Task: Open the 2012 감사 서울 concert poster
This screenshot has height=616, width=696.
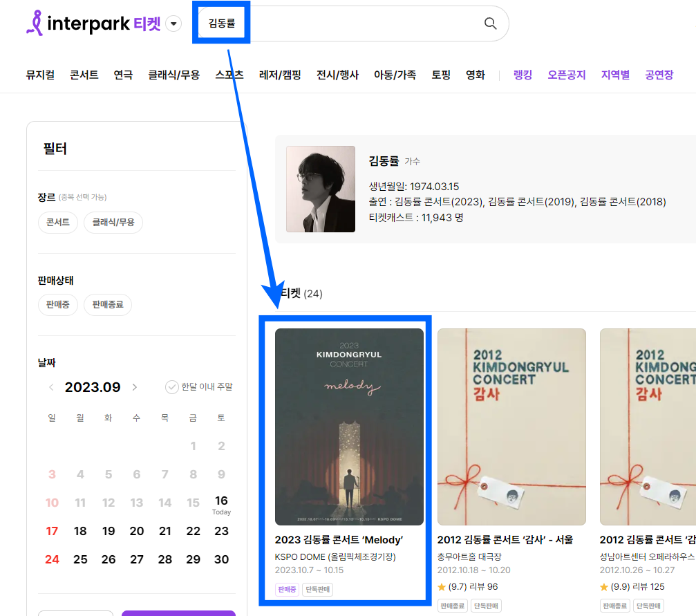Action: click(511, 427)
